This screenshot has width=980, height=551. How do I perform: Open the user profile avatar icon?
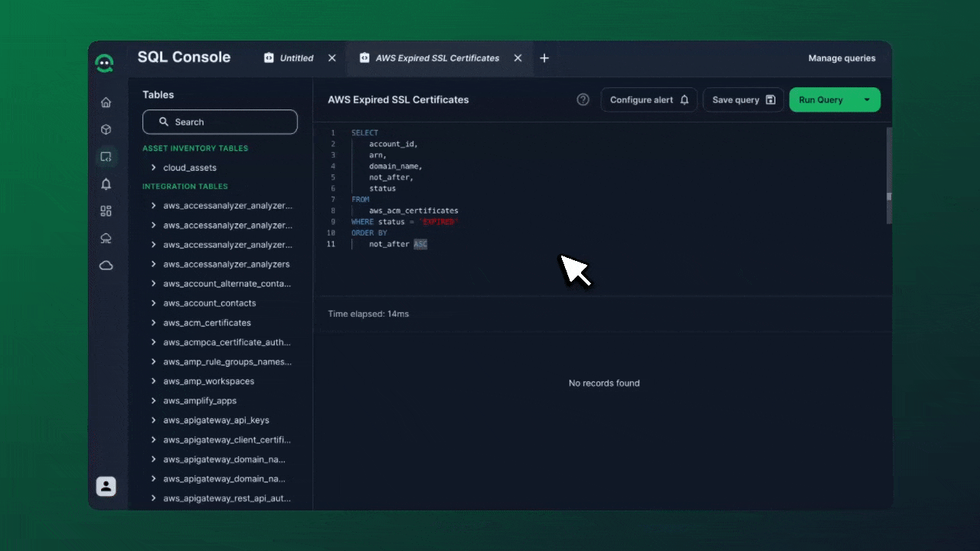[106, 486]
